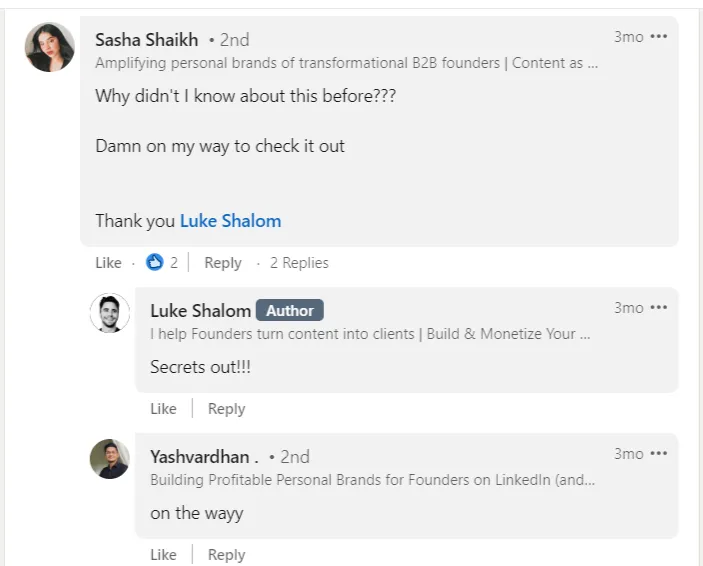View the reaction count on Sasha's comment
Viewport: 703px width, 566px height.
(x=174, y=263)
